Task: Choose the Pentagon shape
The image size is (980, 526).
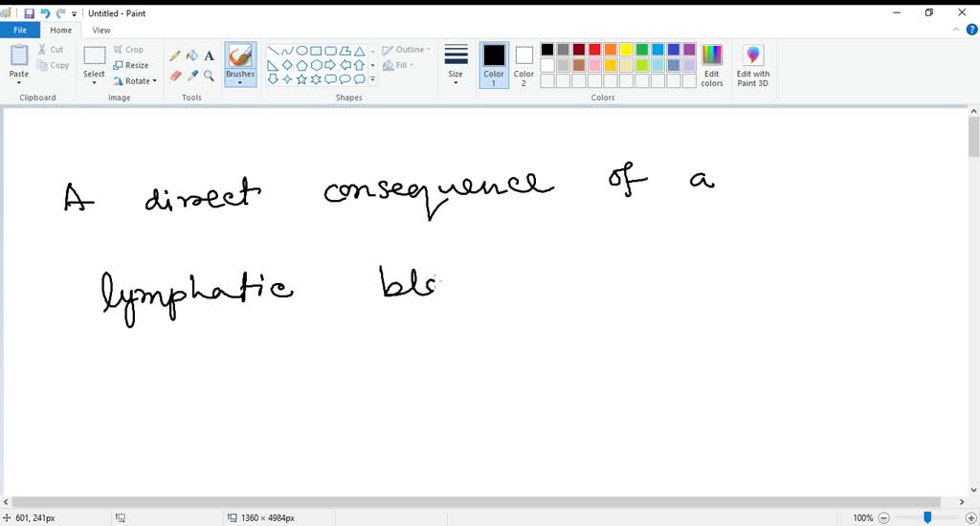Action: (301, 65)
